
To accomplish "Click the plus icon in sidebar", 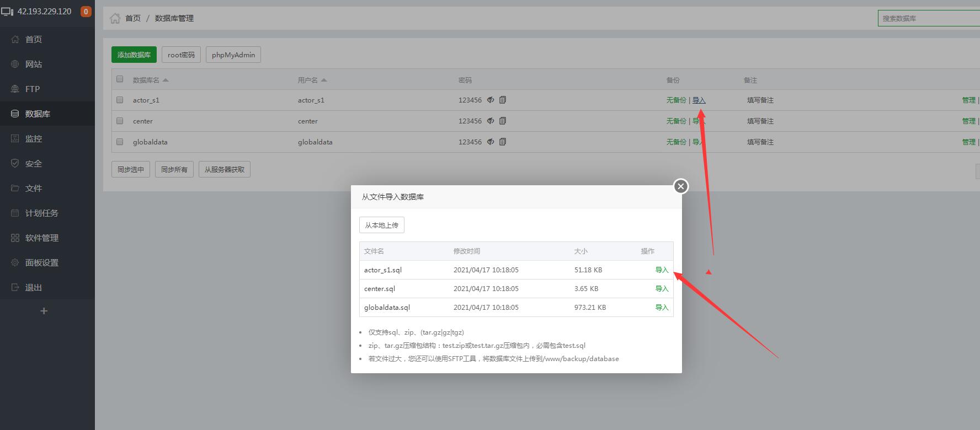I will 44,311.
